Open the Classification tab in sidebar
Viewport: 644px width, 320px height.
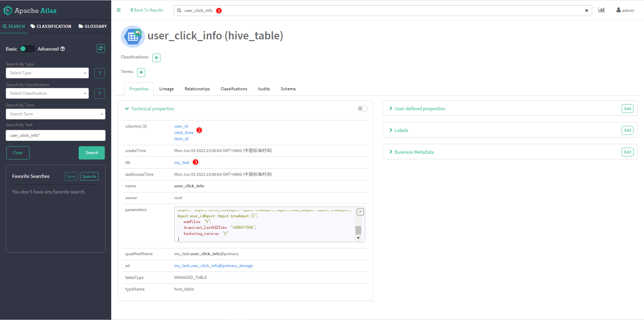(51, 26)
